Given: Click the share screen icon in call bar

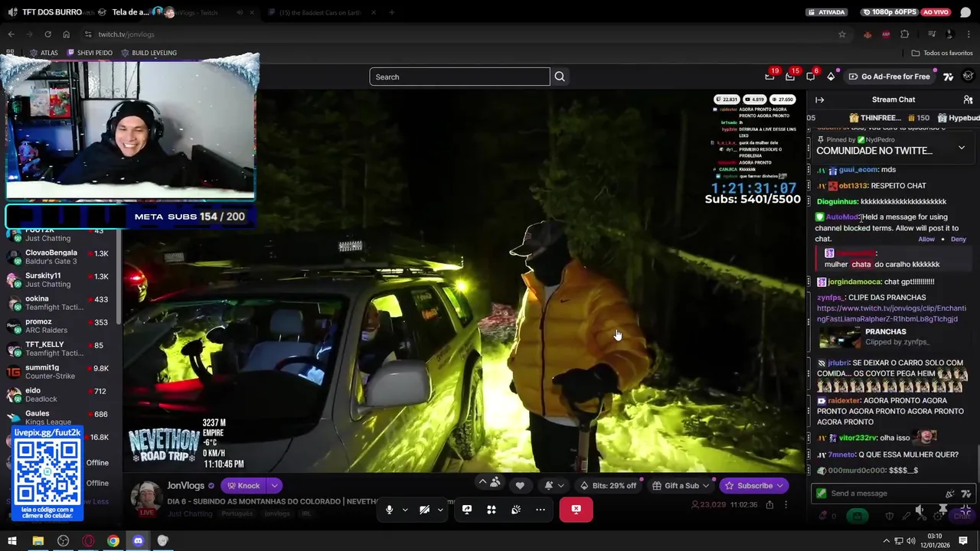Looking at the screenshot, I should (467, 510).
